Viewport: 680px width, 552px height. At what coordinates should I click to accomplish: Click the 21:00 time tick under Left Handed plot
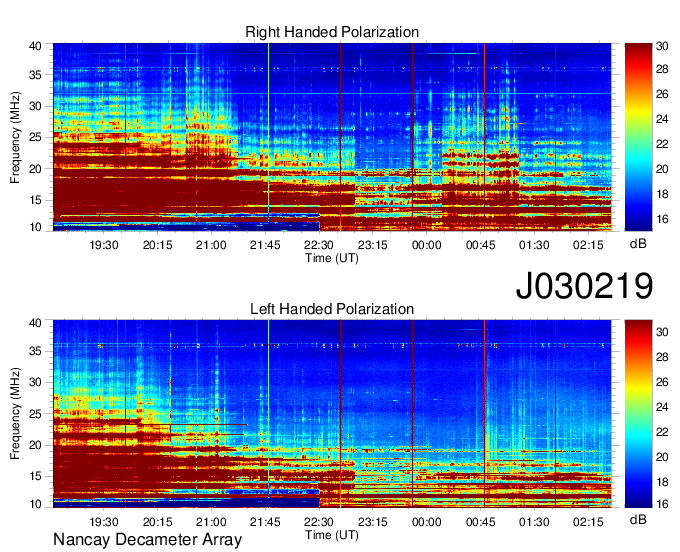pyautogui.click(x=211, y=522)
